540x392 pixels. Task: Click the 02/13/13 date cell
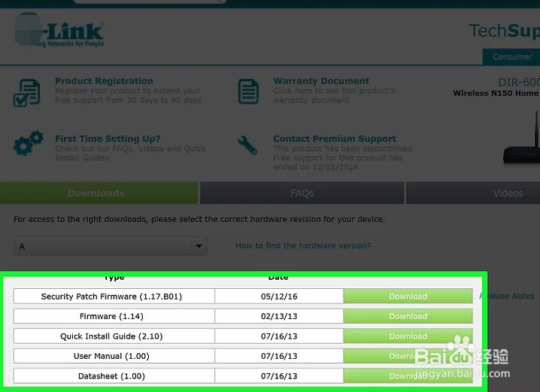[279, 316]
